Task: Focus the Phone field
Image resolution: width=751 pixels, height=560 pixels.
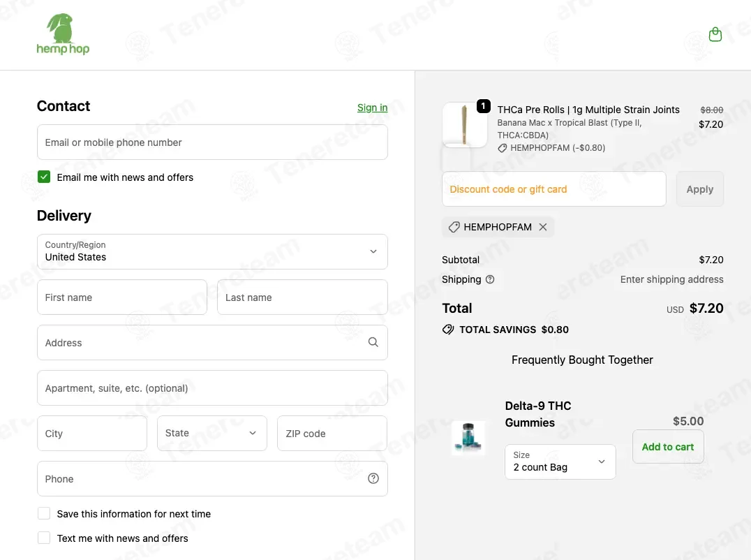Action: [x=212, y=478]
